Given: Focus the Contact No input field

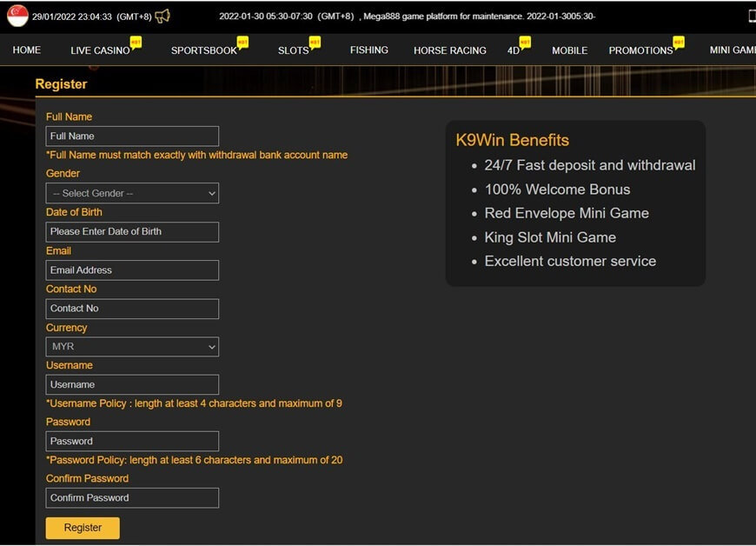Looking at the screenshot, I should pos(132,309).
